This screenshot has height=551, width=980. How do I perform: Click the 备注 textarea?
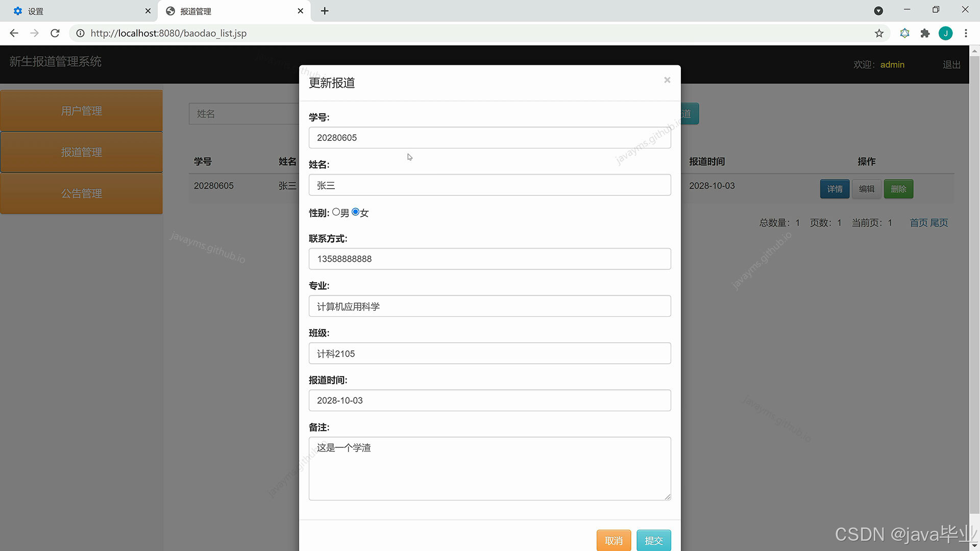click(x=489, y=468)
